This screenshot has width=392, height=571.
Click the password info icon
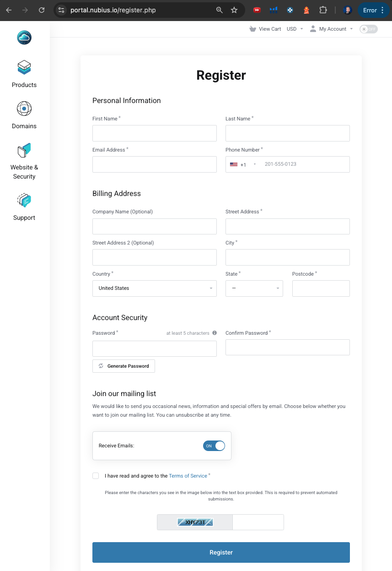click(x=215, y=333)
